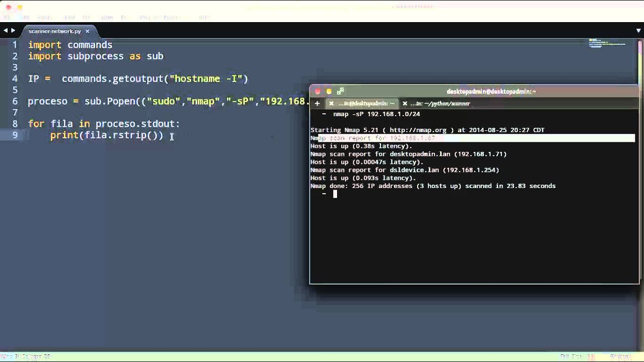The height and width of the screenshot is (362, 644).
Task: Add a new terminal tab with plus icon
Action: coord(317,104)
